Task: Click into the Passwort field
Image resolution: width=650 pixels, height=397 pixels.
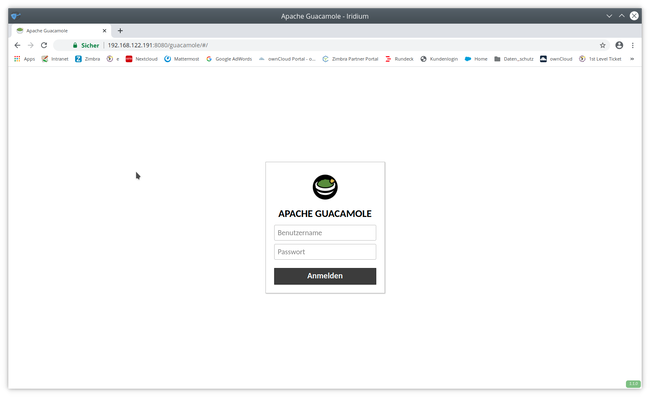Action: [325, 252]
